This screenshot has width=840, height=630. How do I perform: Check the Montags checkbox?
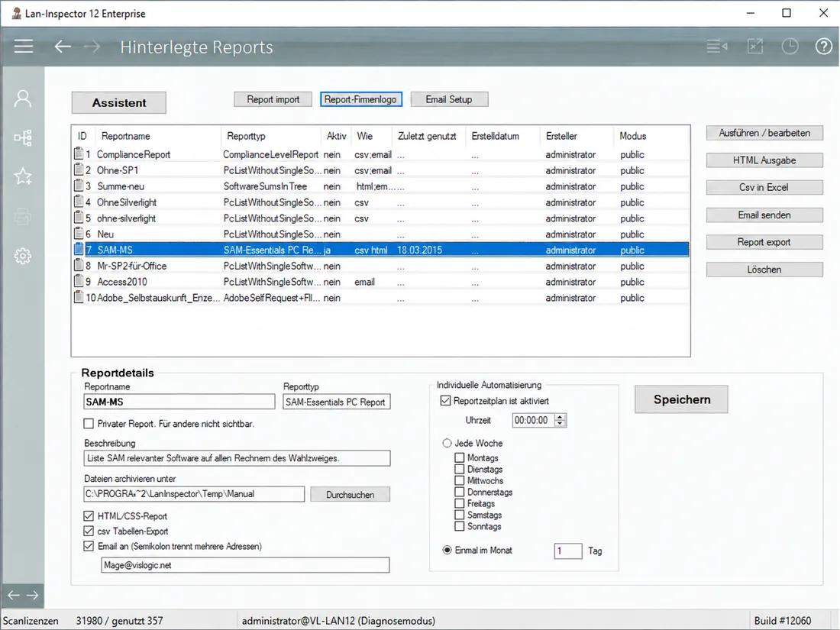tap(459, 457)
